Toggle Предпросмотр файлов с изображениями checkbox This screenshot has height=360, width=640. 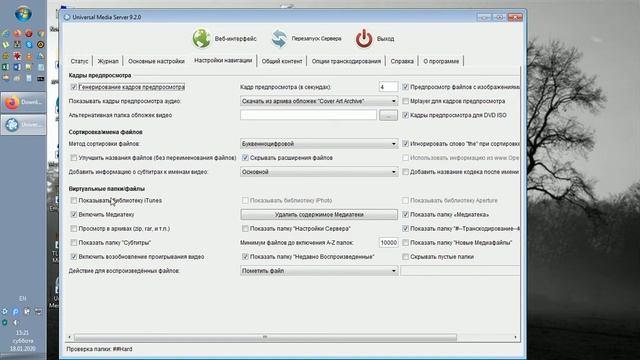[405, 87]
